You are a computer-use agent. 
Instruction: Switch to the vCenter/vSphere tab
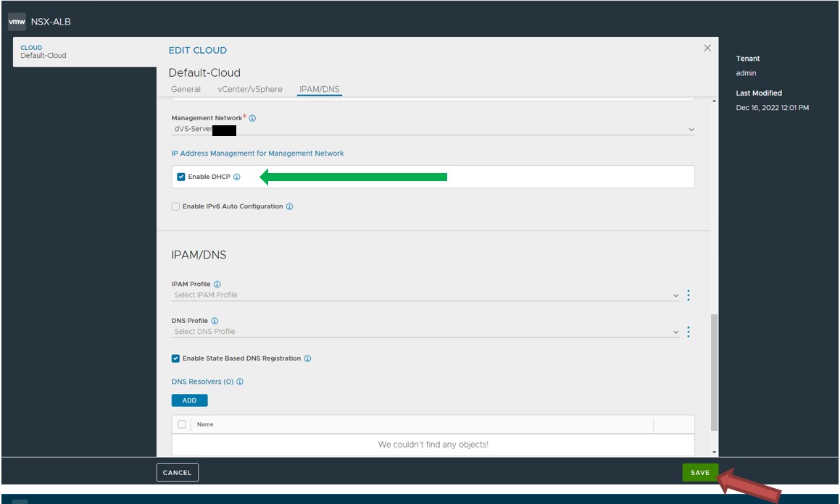pyautogui.click(x=249, y=89)
